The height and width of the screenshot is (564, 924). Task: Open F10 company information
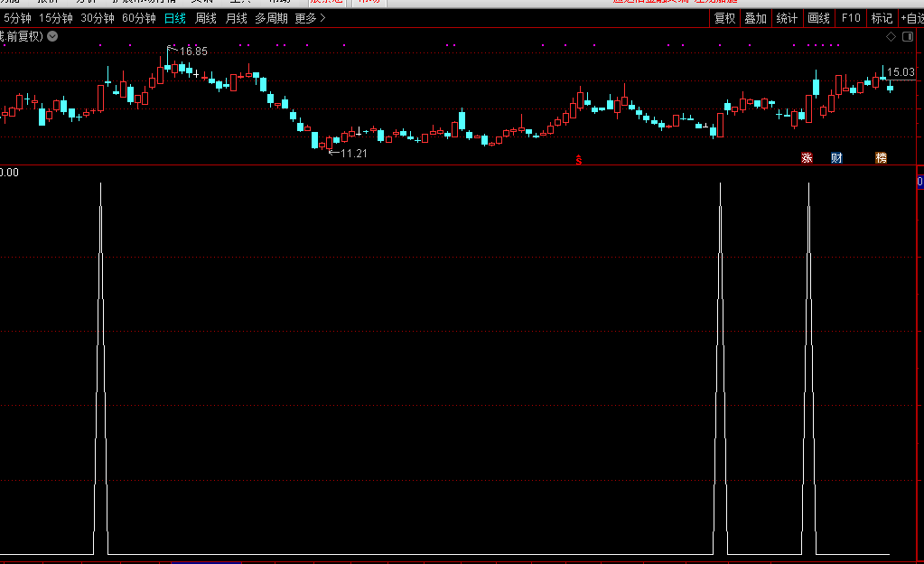coord(850,18)
